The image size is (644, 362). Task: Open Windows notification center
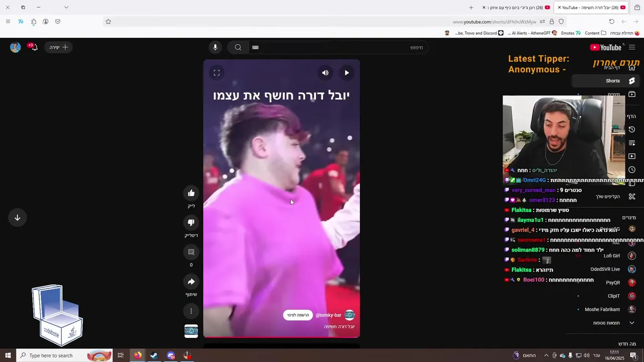tap(633, 355)
